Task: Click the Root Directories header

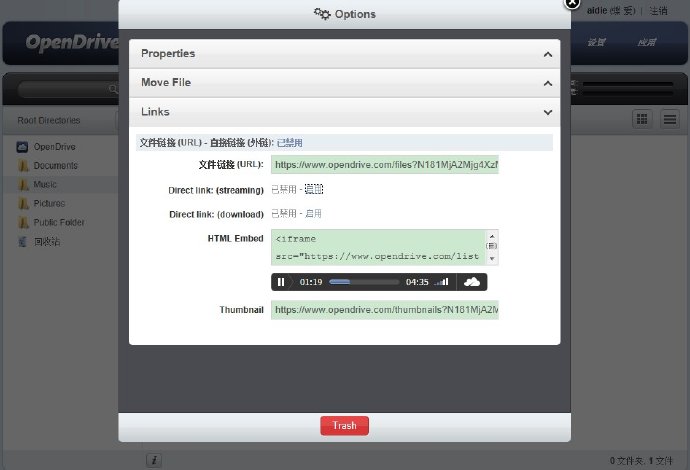Action: (49, 120)
